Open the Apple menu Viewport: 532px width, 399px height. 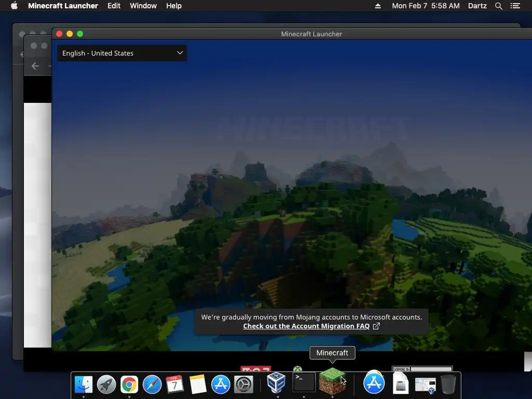[x=14, y=6]
